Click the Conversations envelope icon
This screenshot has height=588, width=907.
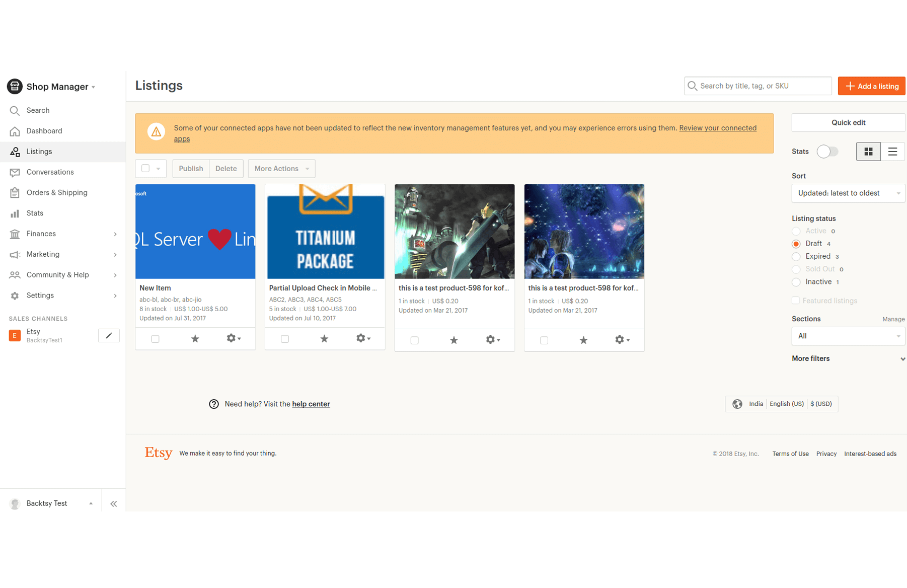(15, 172)
